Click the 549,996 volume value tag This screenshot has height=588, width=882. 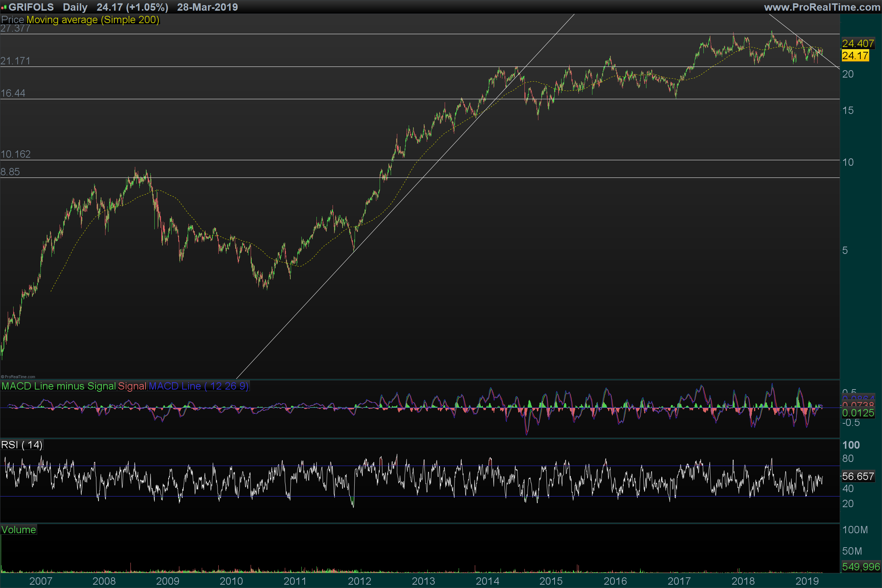pyautogui.click(x=861, y=567)
